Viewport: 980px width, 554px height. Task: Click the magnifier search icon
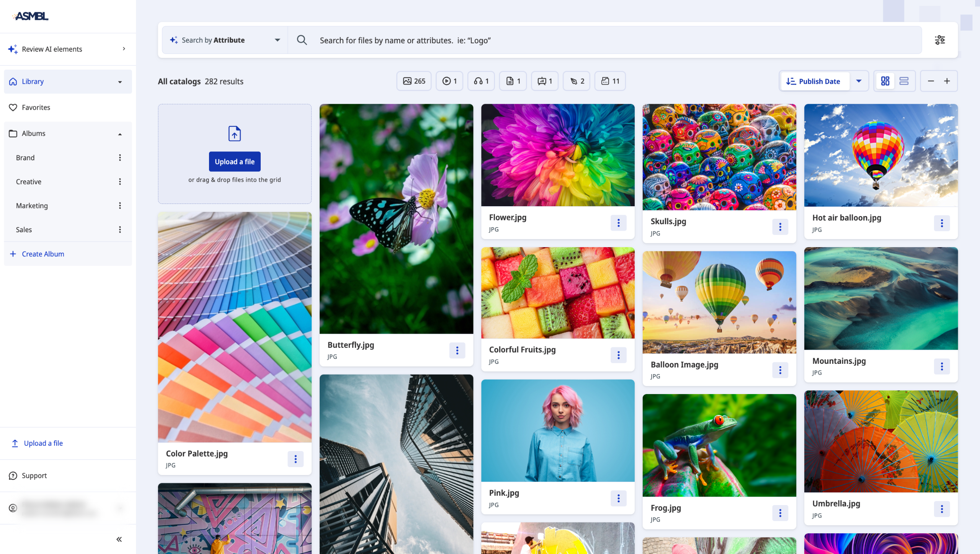point(302,40)
